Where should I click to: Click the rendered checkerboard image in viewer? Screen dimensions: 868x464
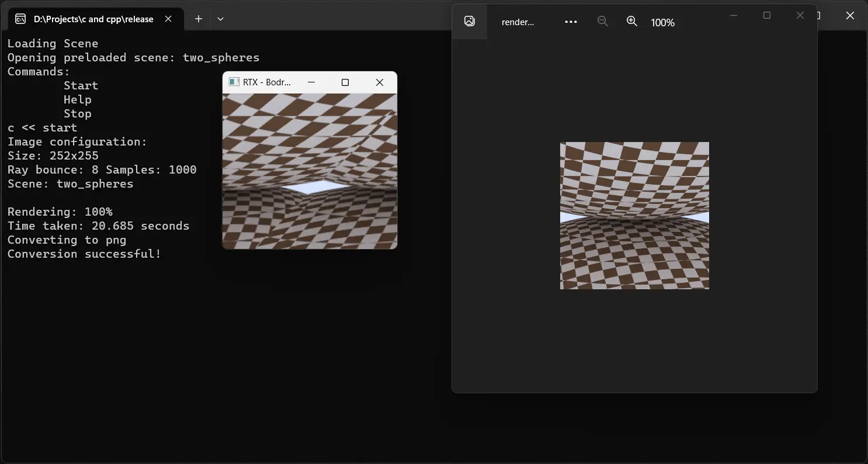click(x=634, y=216)
